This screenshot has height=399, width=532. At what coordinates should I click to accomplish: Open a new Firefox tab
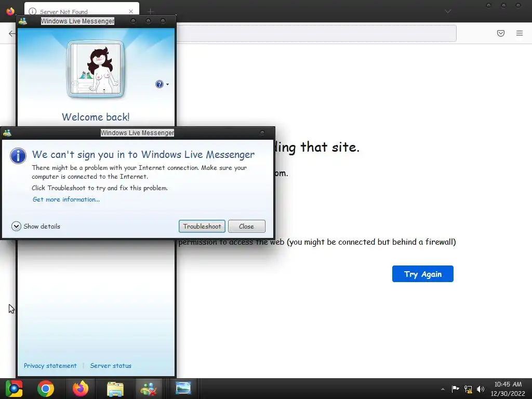[x=150, y=11]
